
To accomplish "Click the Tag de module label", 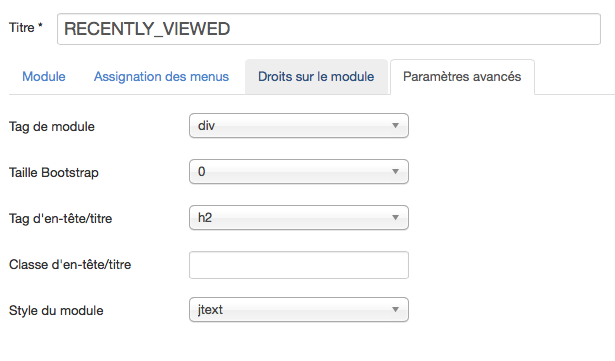I will [52, 127].
